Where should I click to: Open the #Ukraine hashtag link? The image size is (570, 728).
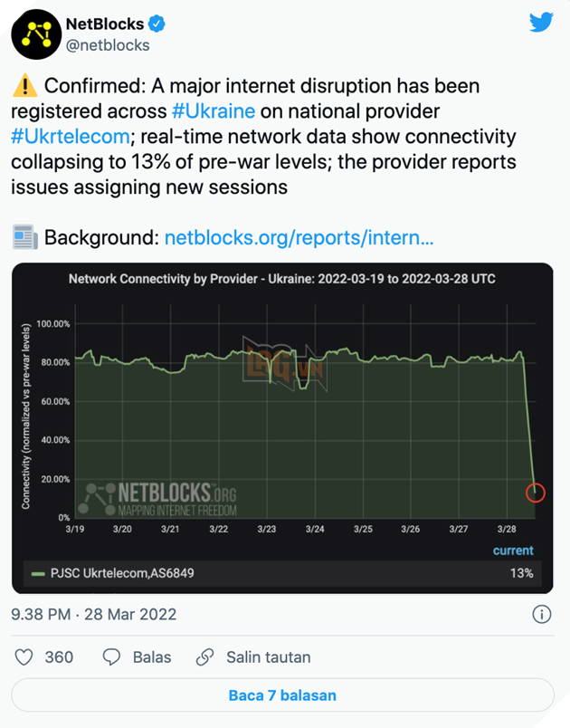point(214,111)
